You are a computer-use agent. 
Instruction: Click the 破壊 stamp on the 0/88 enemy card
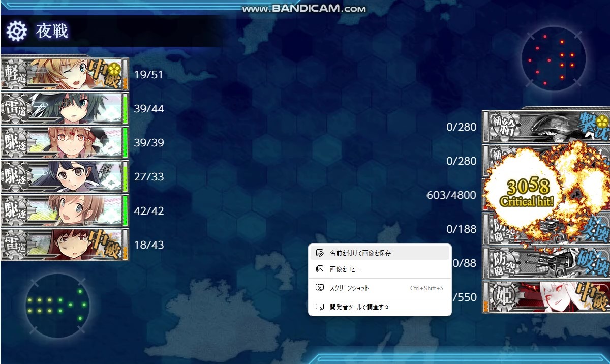pos(593,262)
